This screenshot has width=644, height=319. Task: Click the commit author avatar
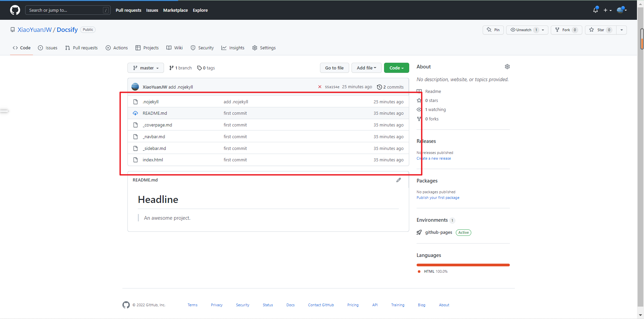click(x=135, y=87)
